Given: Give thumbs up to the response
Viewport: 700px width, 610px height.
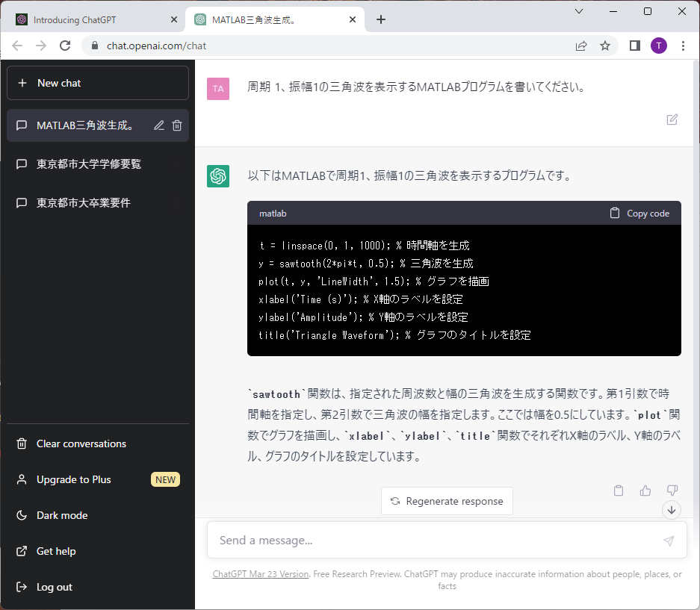Looking at the screenshot, I should [645, 491].
